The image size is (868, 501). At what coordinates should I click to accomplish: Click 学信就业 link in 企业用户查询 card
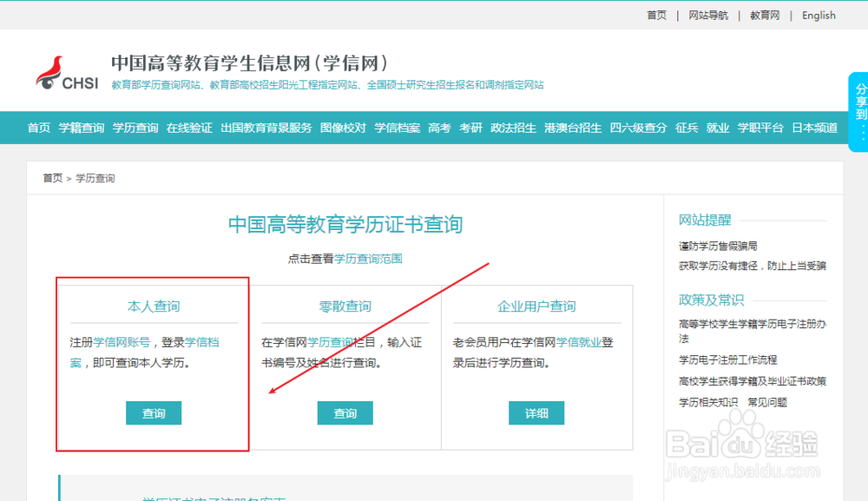tap(578, 342)
